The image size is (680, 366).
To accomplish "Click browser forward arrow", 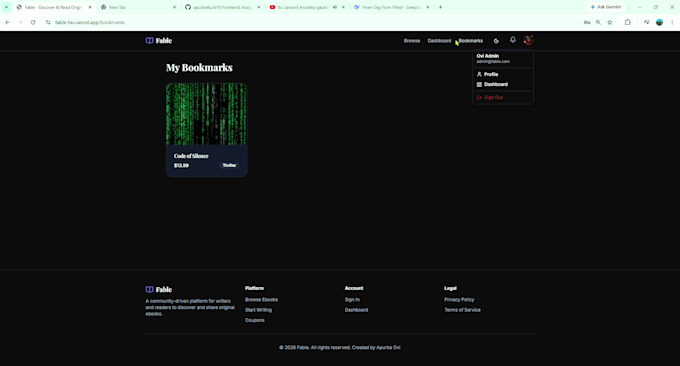I will (x=20, y=22).
